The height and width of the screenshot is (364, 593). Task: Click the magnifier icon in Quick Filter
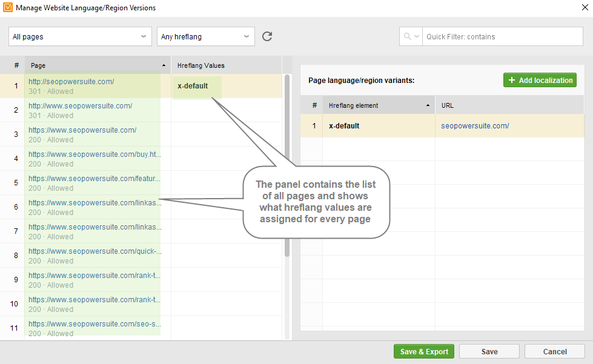click(407, 36)
